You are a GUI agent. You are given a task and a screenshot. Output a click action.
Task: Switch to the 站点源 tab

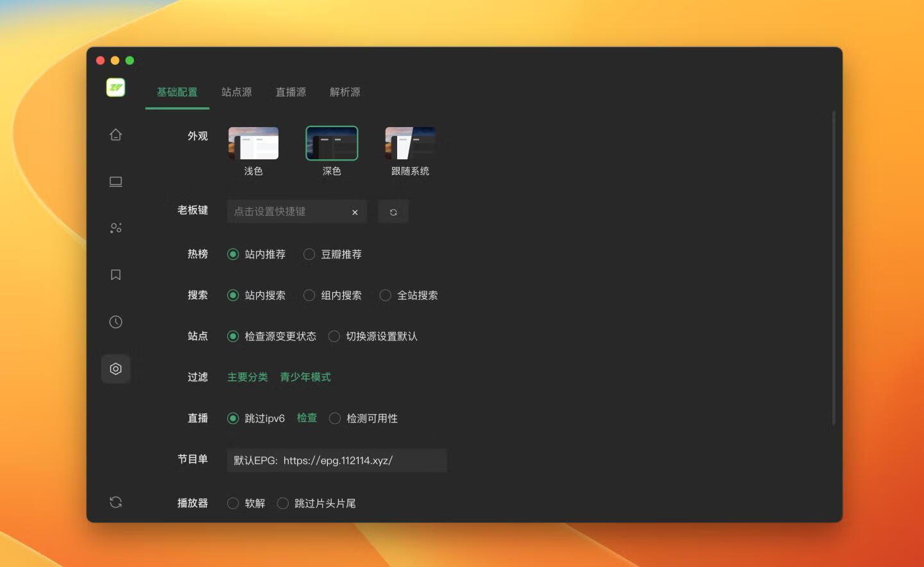coord(237,92)
